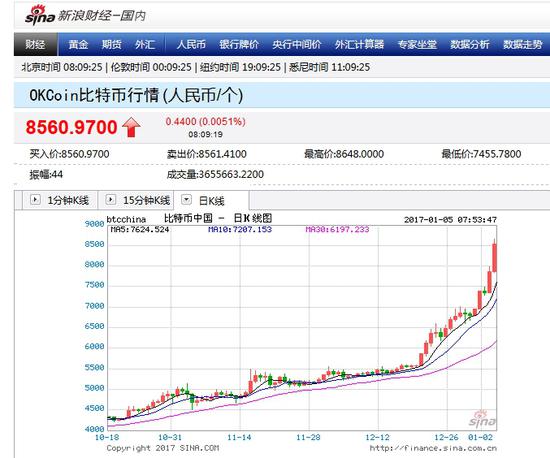Click the OKCoin比特币行情 heading
Image resolution: width=550 pixels, height=458 pixels.
pyautogui.click(x=136, y=95)
